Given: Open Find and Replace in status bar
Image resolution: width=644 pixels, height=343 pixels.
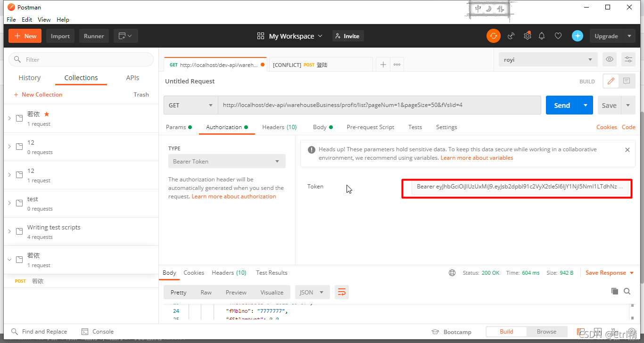Looking at the screenshot, I should click(39, 331).
